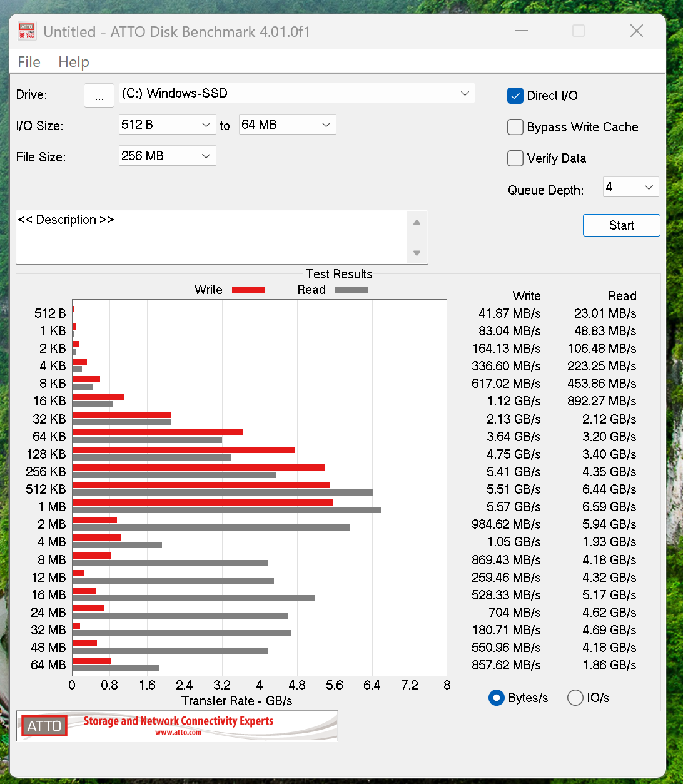Enable the Verify Data checkbox
683x784 pixels.
515,158
